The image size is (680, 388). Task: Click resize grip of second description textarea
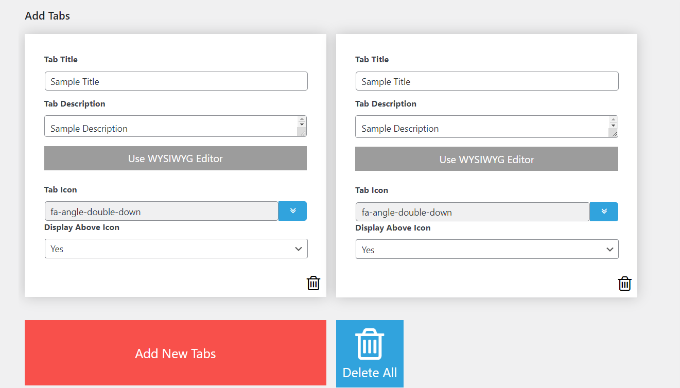(x=614, y=134)
